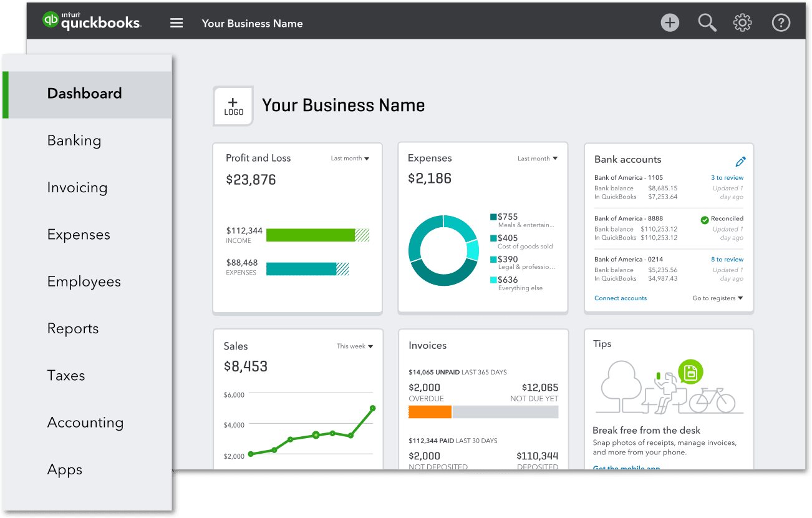Viewport: 812px width, 518px height.
Task: Upload a company logo via the LOGO box
Action: click(233, 105)
